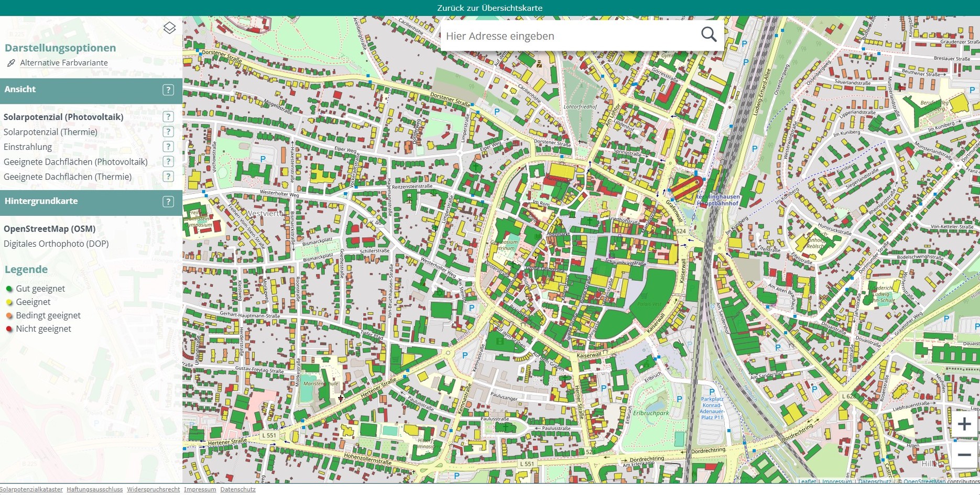980x495 pixels.
Task: Choose OpenStreetMap (OSM) background
Action: [x=49, y=229]
